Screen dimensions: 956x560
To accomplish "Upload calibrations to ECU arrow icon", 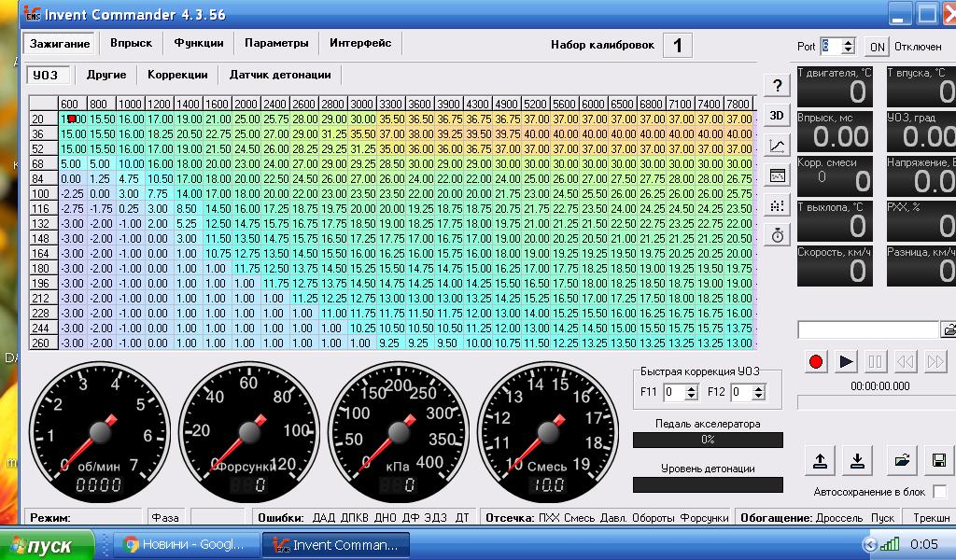I will tap(820, 460).
